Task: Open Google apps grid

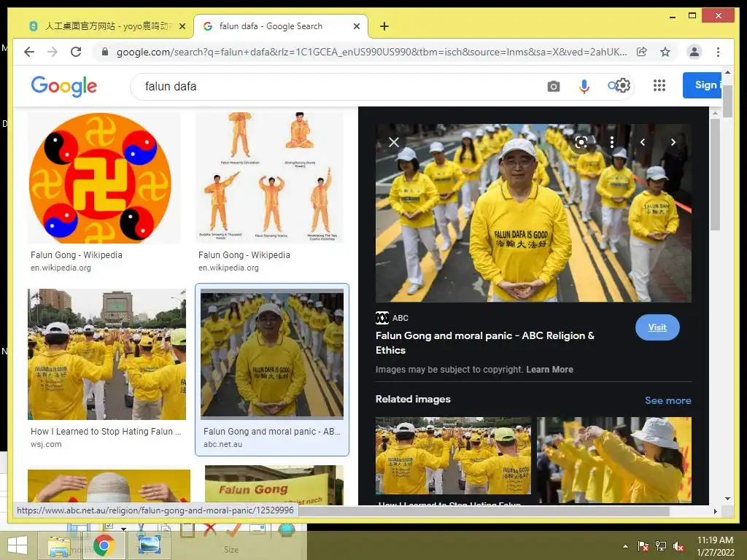Action: click(659, 86)
